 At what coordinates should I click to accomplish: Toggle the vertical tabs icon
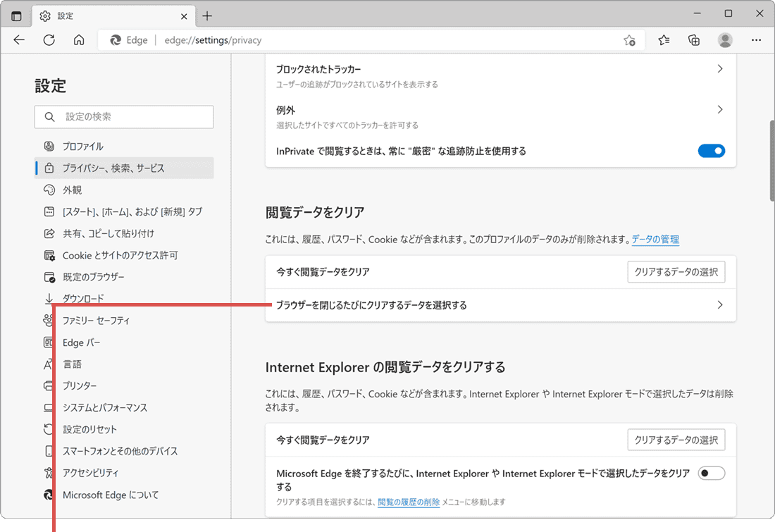16,16
